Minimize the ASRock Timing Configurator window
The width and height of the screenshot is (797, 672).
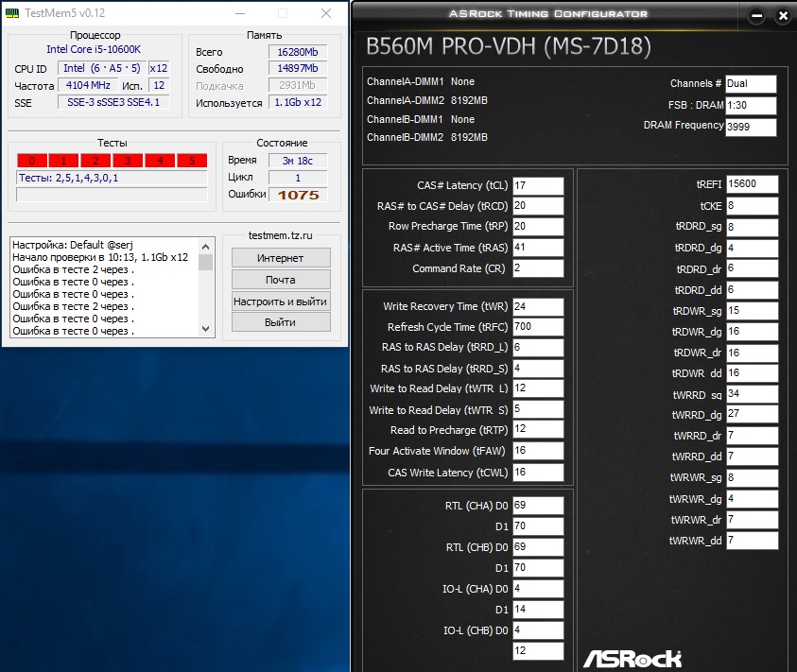756,16
